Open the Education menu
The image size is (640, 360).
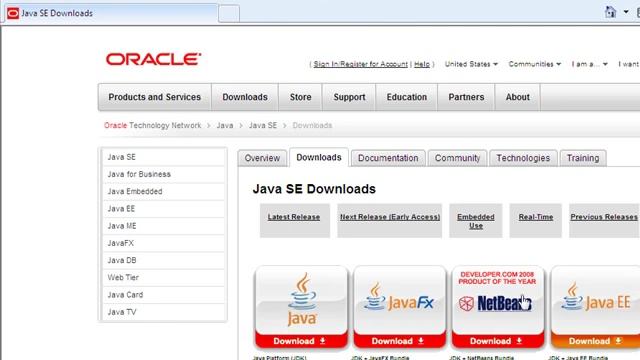click(407, 97)
